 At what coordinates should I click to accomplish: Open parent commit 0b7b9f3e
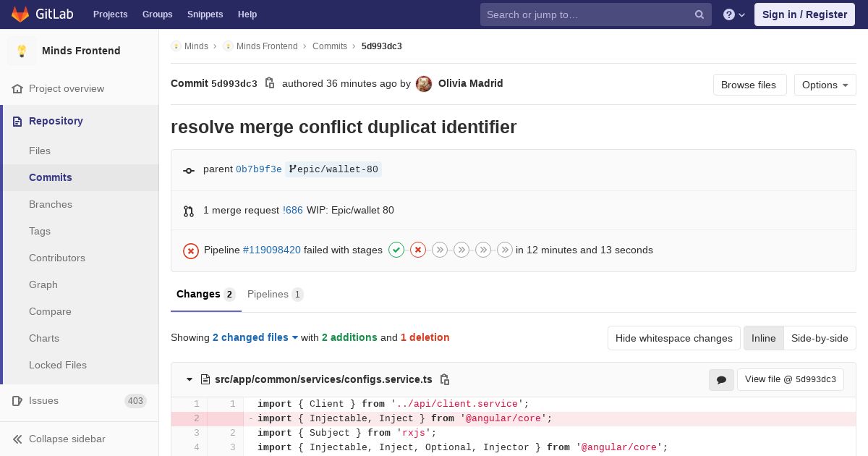[x=259, y=169]
